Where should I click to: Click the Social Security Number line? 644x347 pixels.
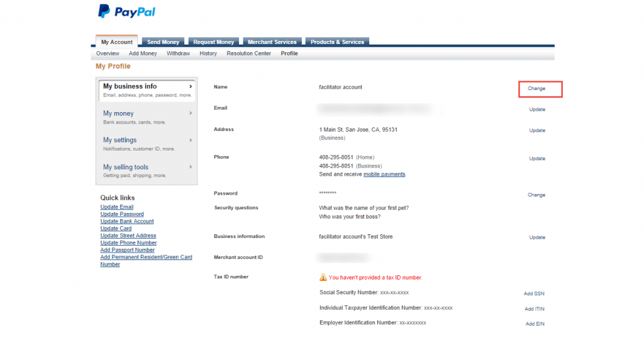tap(364, 293)
